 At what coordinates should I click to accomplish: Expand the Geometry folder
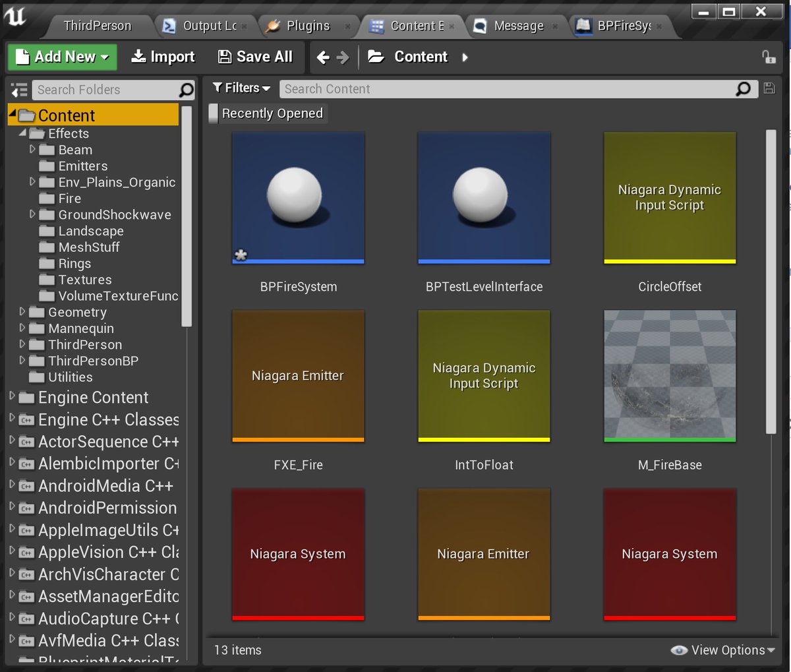[22, 311]
